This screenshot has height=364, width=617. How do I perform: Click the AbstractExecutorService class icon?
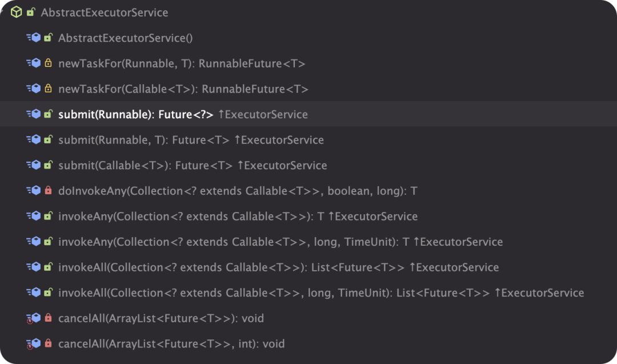(x=18, y=12)
